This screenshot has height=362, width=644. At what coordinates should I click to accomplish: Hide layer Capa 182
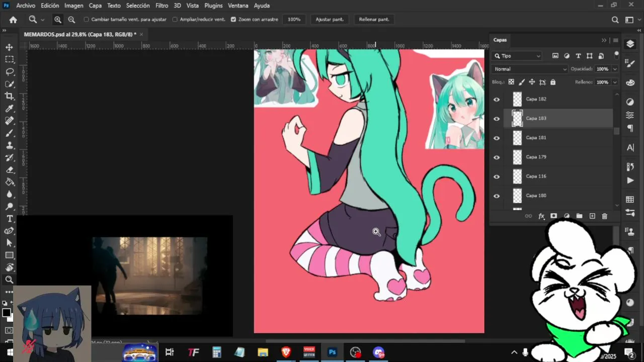pyautogui.click(x=497, y=100)
